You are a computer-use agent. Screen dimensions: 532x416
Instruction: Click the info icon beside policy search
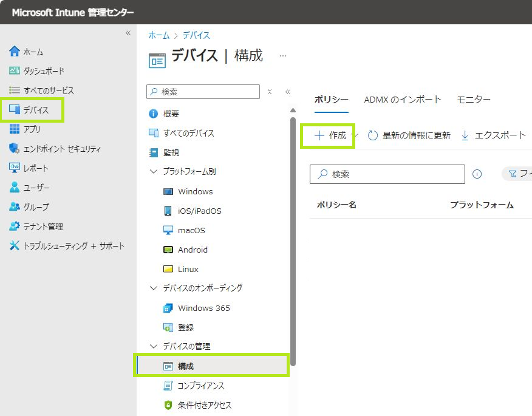pyautogui.click(x=477, y=174)
